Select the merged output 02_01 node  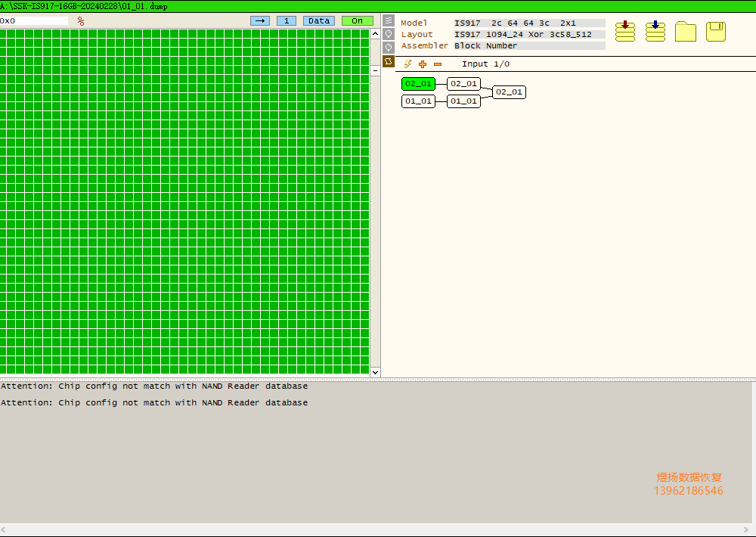point(509,92)
